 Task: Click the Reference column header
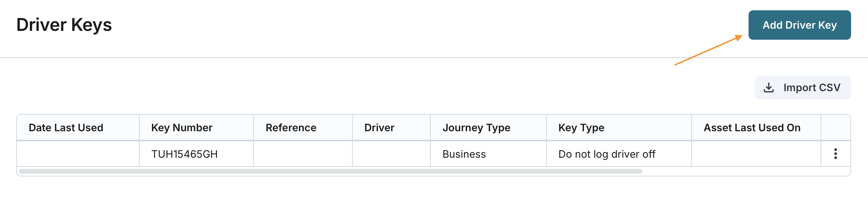pos(291,128)
